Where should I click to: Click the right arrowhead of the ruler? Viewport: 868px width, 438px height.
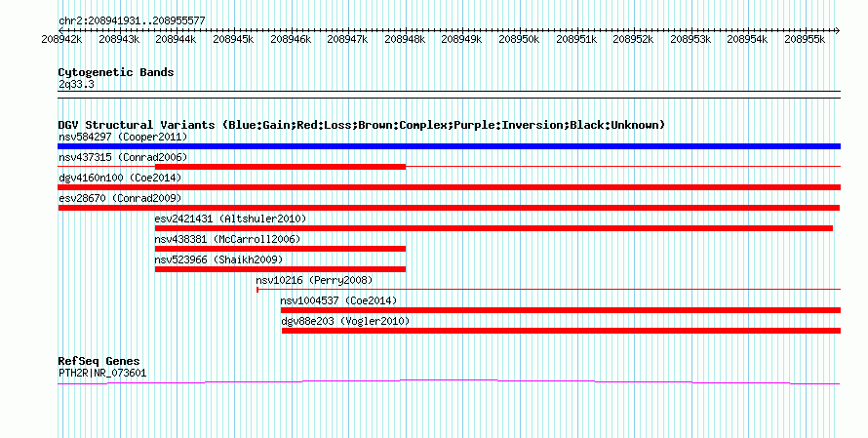838,30
